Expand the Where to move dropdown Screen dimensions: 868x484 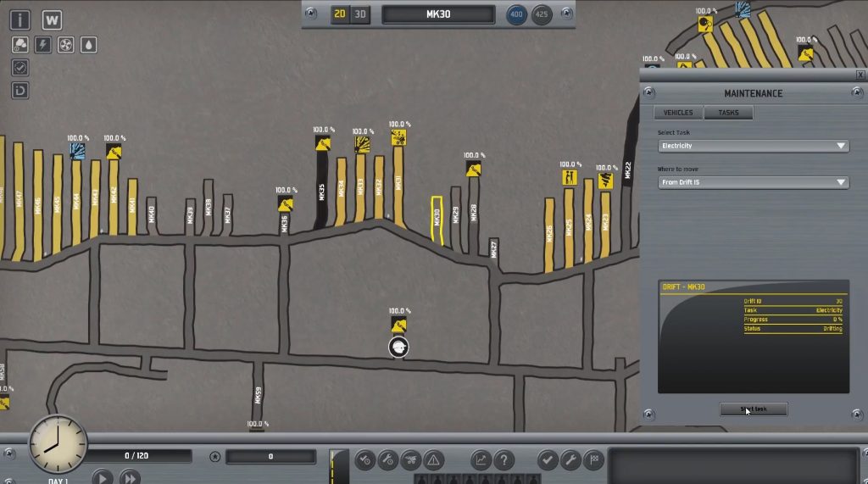tap(754, 182)
